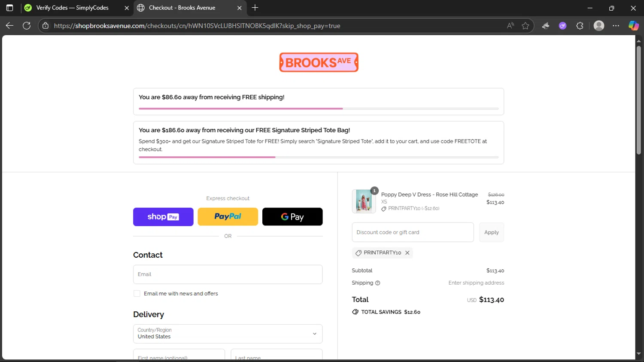Enable Email me with news and offers

click(x=137, y=294)
